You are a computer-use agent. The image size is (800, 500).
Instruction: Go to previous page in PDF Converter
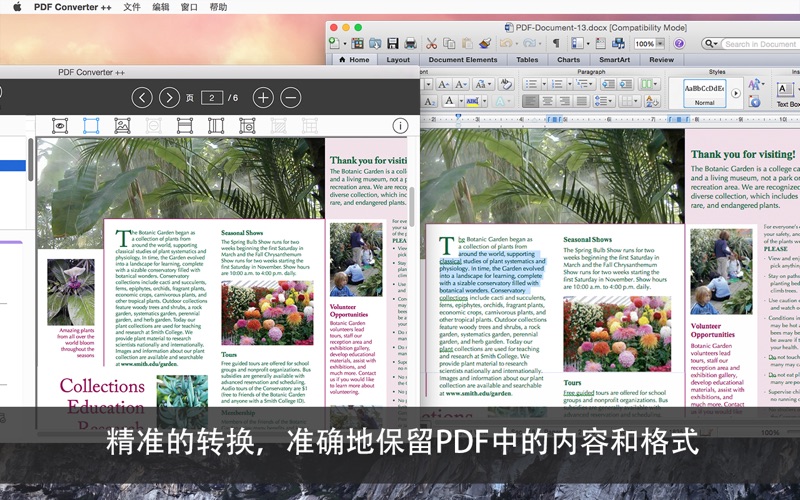pyautogui.click(x=142, y=97)
